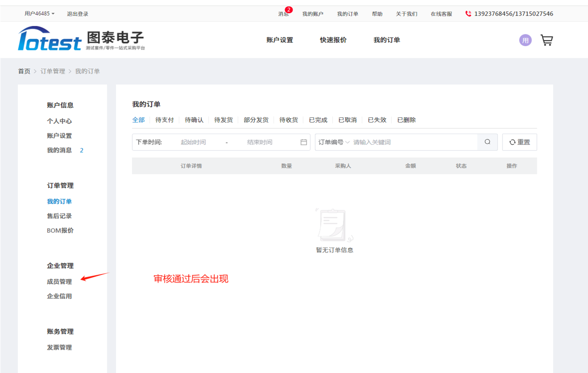Click the red phone icon

468,14
